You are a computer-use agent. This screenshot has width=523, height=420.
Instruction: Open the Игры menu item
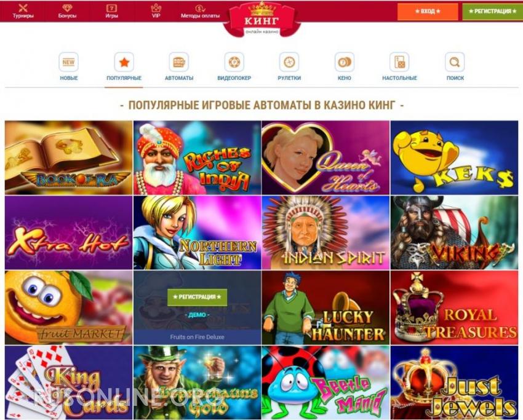coord(111,10)
